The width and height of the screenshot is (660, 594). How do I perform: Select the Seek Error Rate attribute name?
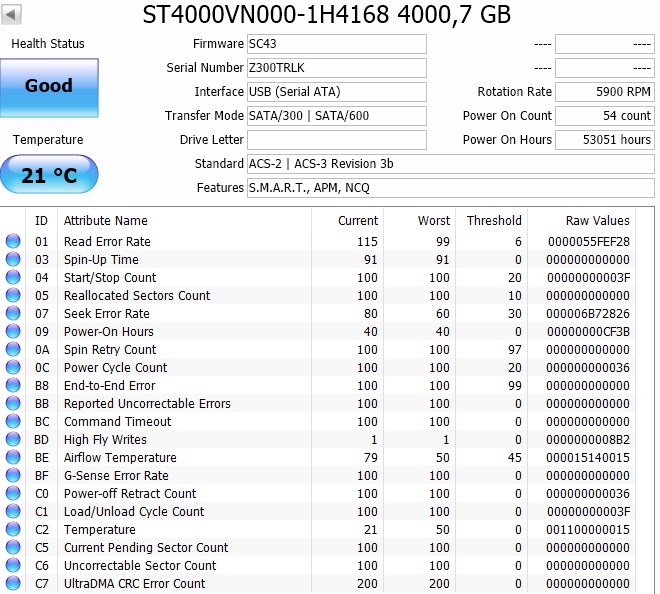(106, 314)
